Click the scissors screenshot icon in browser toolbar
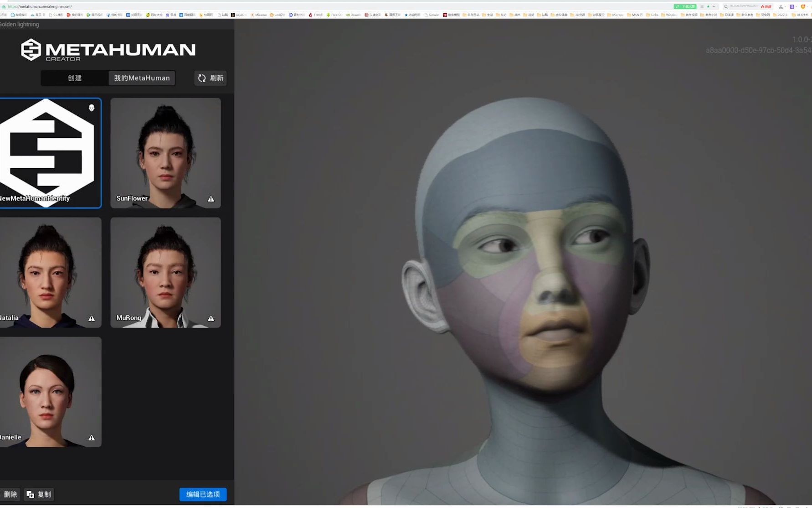This screenshot has width=812, height=508. click(781, 7)
